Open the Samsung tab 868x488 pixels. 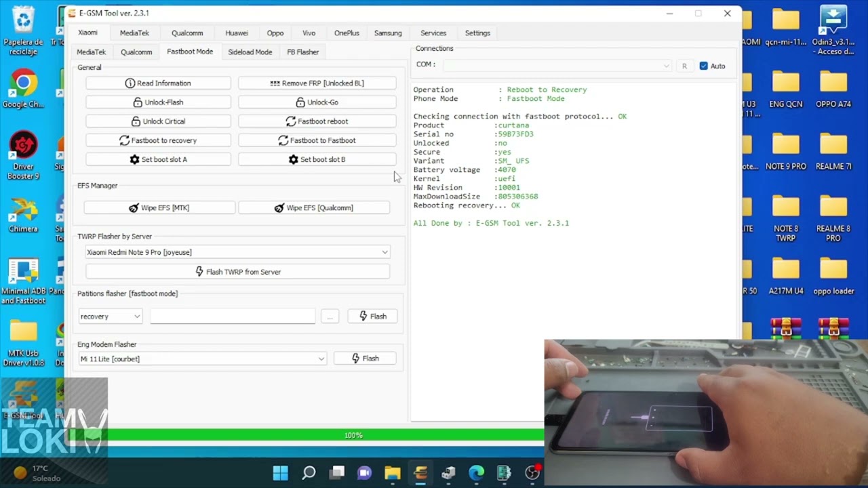[388, 33]
